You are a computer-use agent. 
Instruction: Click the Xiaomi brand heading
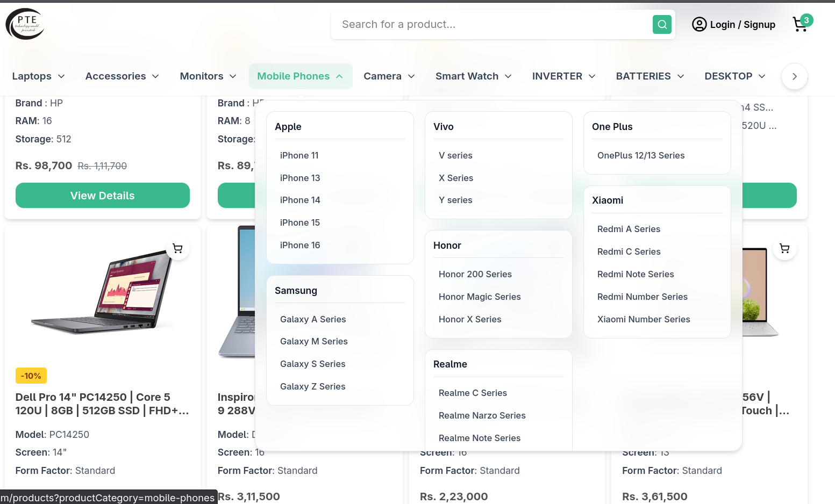(x=608, y=200)
